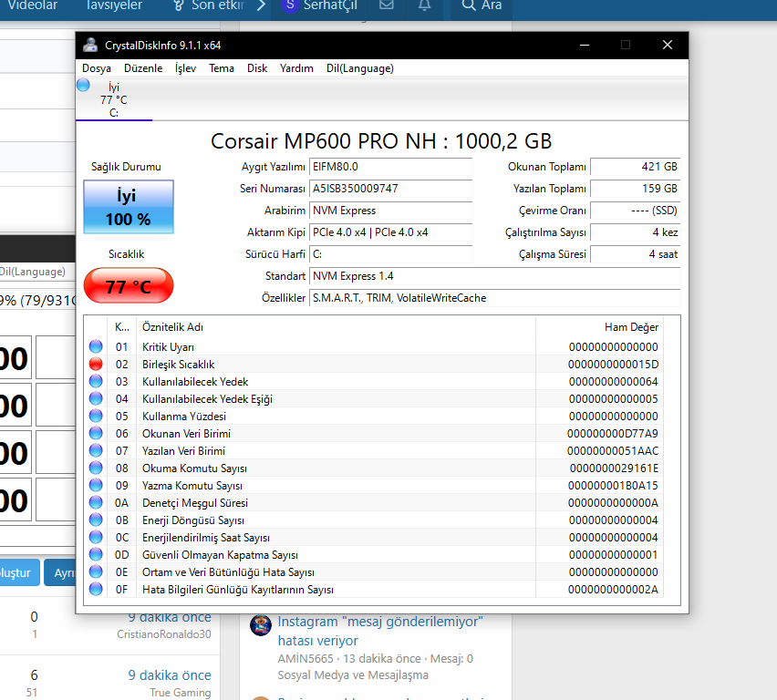Open 9 dakika önce link above True Gaming
The image size is (777, 700).
tap(170, 675)
